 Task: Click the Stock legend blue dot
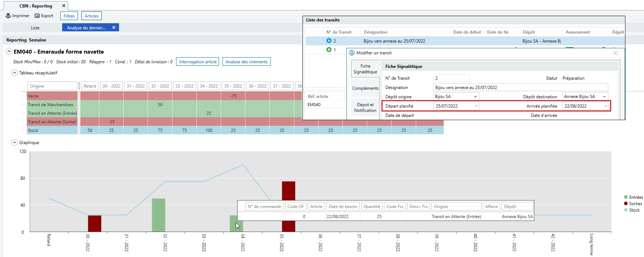click(x=626, y=210)
